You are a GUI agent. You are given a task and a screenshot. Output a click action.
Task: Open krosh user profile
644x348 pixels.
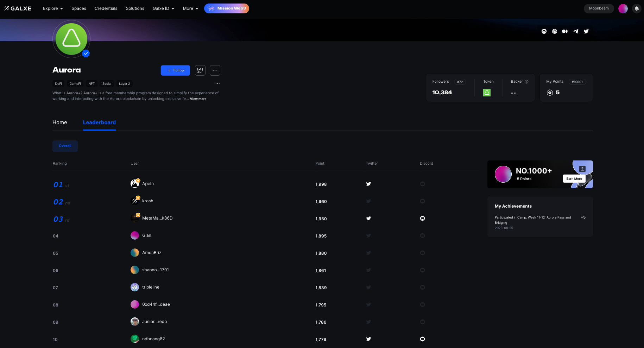pos(148,201)
